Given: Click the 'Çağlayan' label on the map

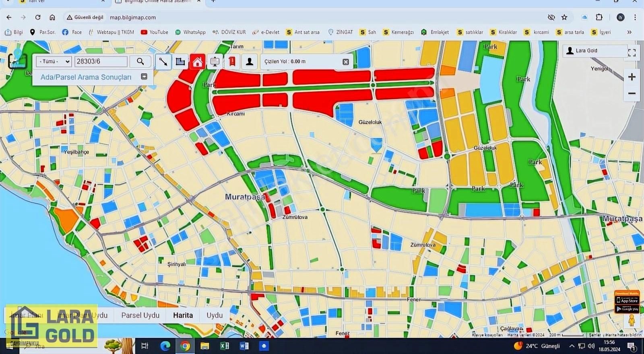Looking at the screenshot, I should point(511,328).
